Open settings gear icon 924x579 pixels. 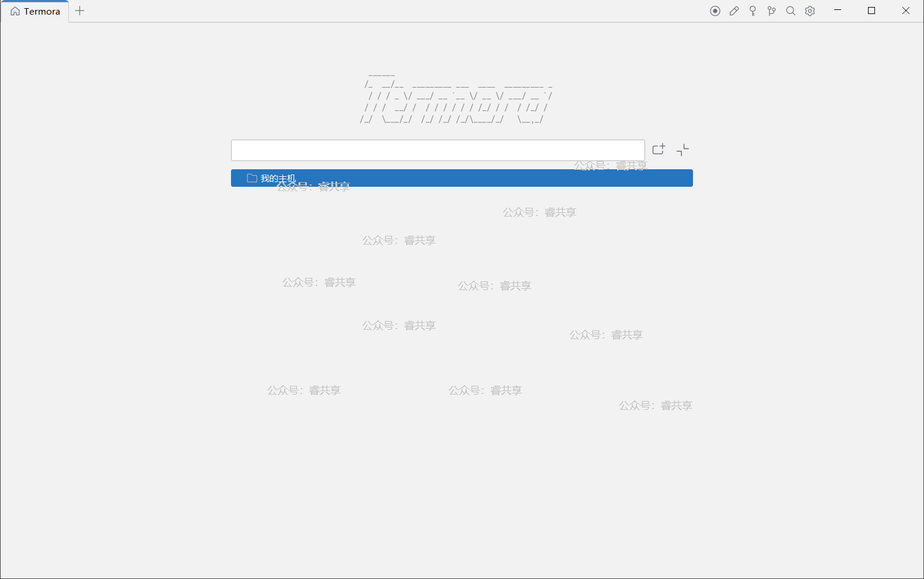[x=810, y=11]
